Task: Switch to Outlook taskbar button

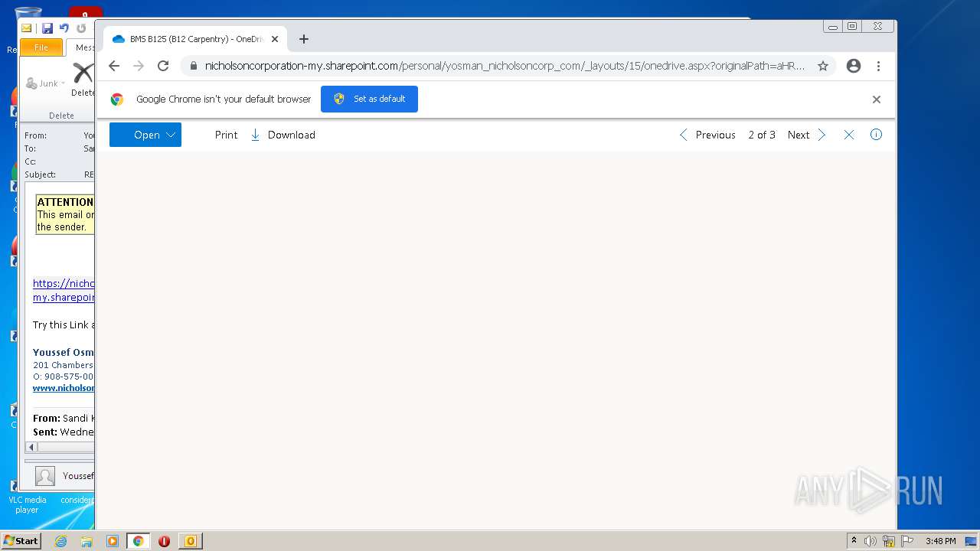Action: coord(191,541)
